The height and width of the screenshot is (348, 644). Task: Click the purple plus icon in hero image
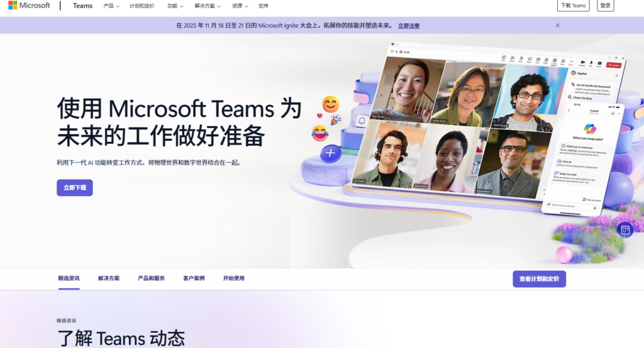(331, 153)
